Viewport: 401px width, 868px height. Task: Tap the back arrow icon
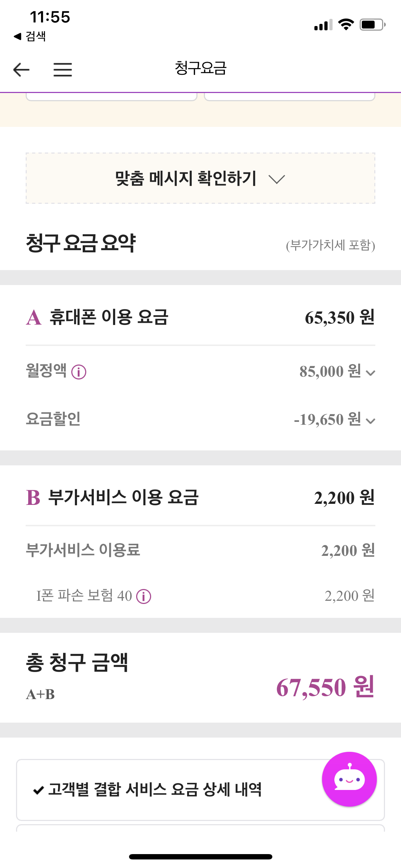point(21,69)
